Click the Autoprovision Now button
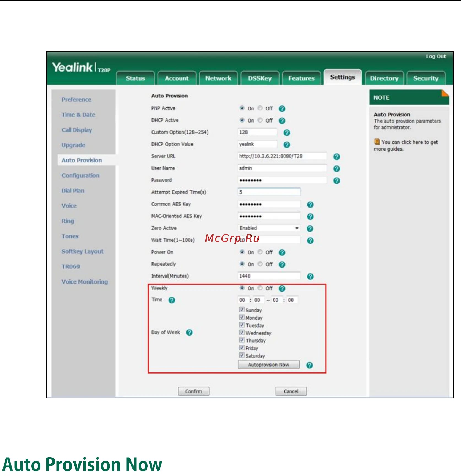 269,365
